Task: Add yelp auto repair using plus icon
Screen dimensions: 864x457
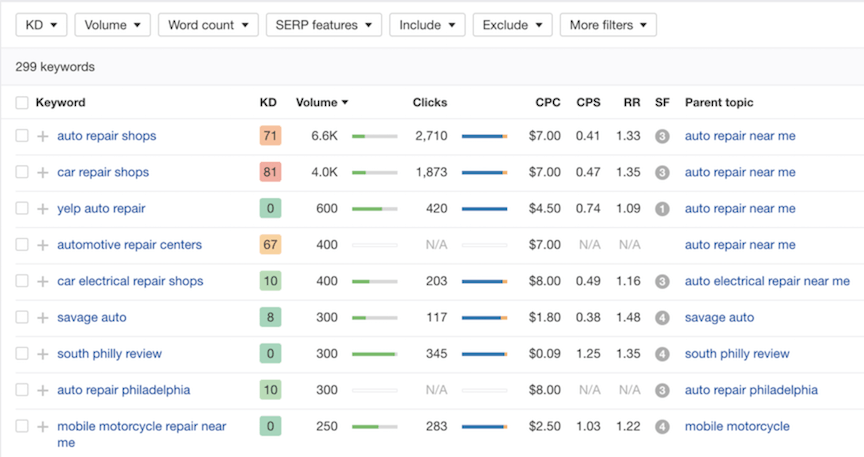Action: pos(42,209)
